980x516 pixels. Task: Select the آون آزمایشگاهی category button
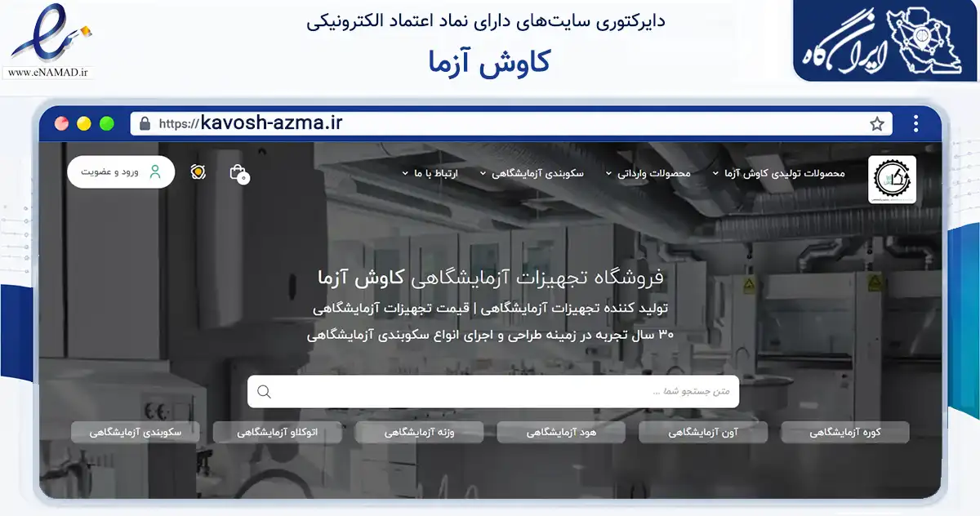pyautogui.click(x=703, y=433)
